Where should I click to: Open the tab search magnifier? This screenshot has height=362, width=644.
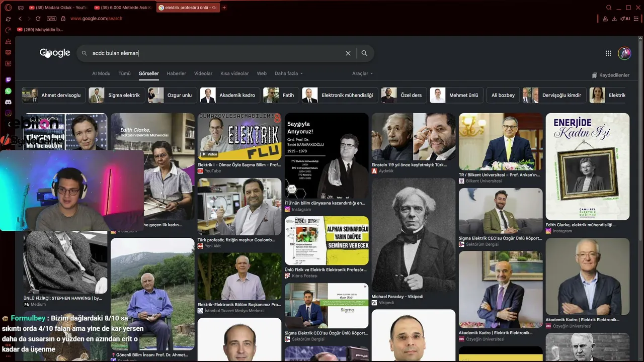tap(609, 8)
